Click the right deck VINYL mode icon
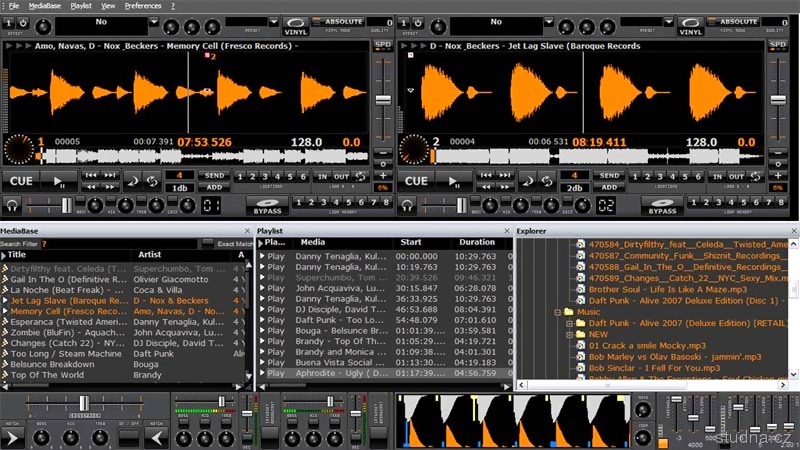The width and height of the screenshot is (800, 450). pyautogui.click(x=693, y=22)
